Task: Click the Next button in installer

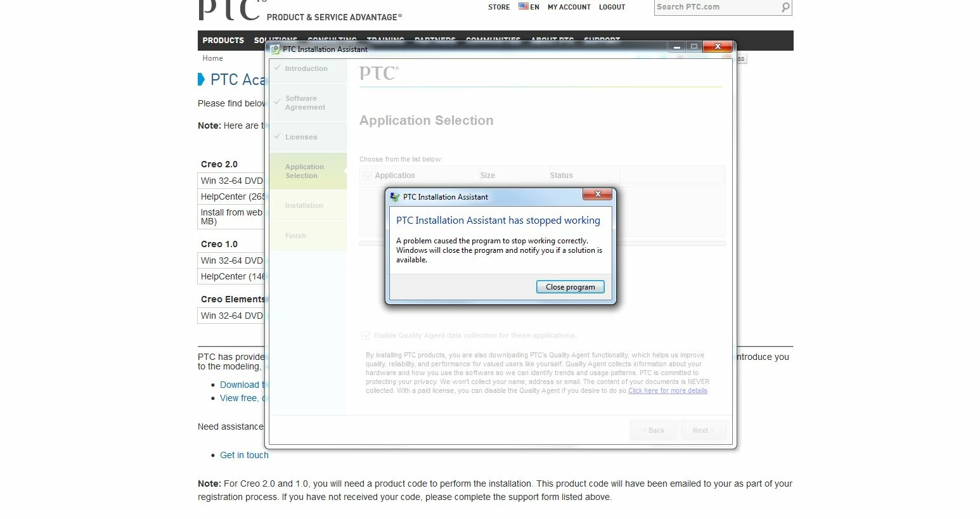Action: (704, 430)
